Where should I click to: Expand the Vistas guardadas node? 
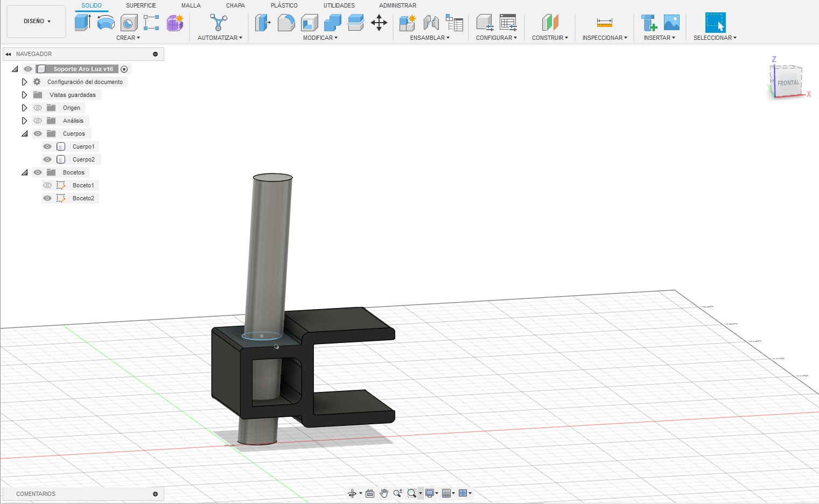tap(24, 95)
